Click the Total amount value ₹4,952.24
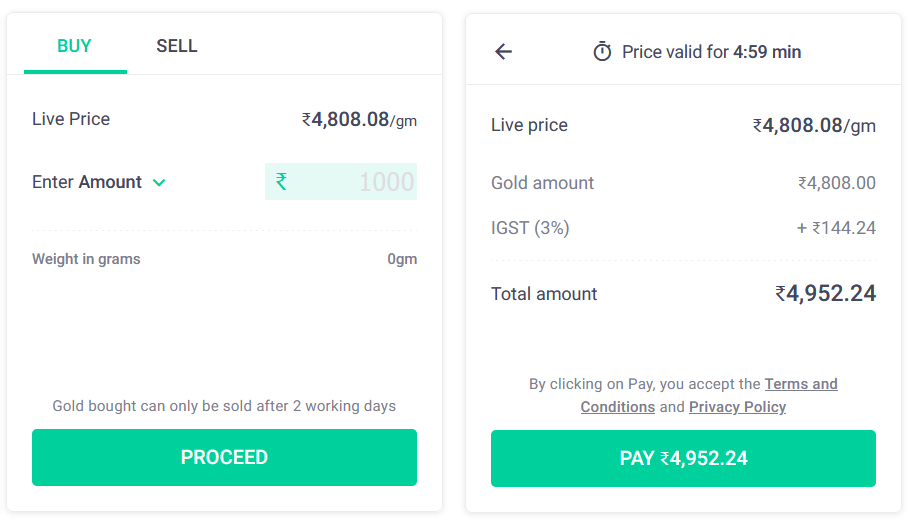Screen dimensions: 910x527 825,294
